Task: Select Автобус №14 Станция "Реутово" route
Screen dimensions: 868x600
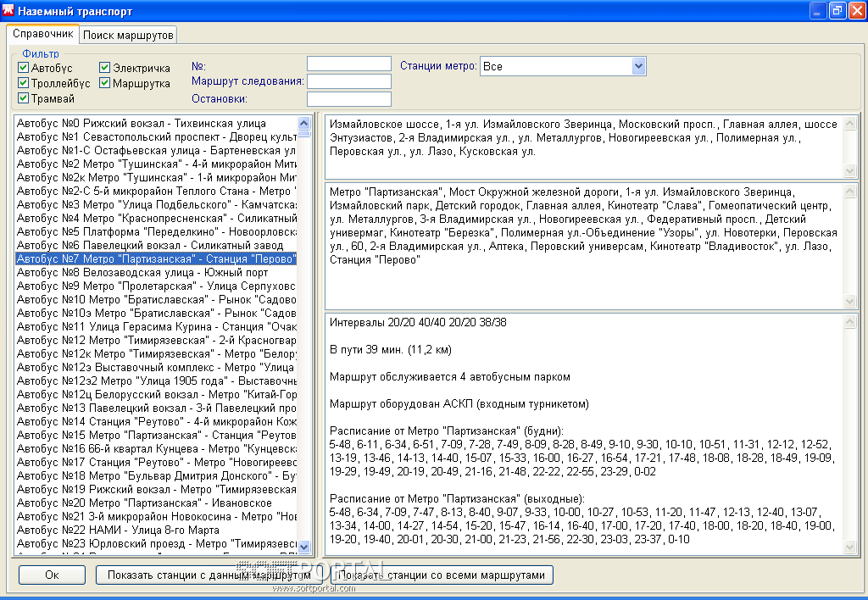Action: coord(156,422)
